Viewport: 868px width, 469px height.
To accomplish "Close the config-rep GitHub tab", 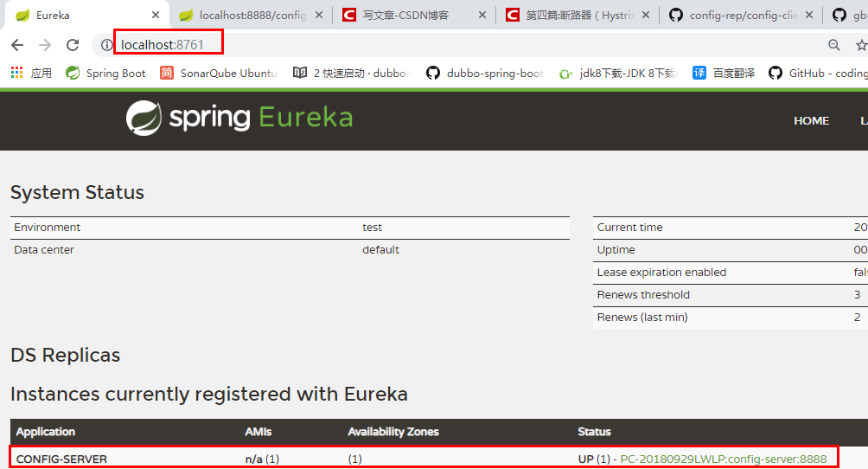I will point(809,15).
